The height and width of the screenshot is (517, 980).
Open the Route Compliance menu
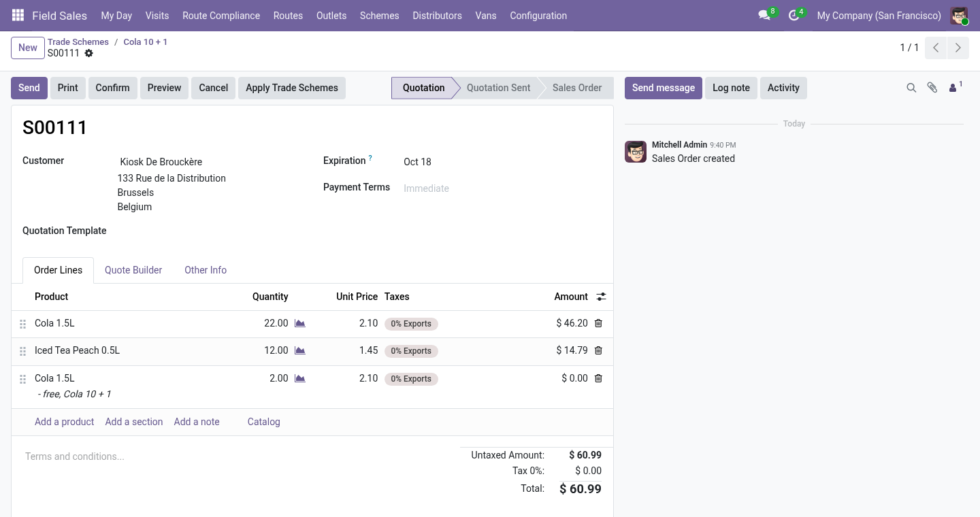(221, 15)
